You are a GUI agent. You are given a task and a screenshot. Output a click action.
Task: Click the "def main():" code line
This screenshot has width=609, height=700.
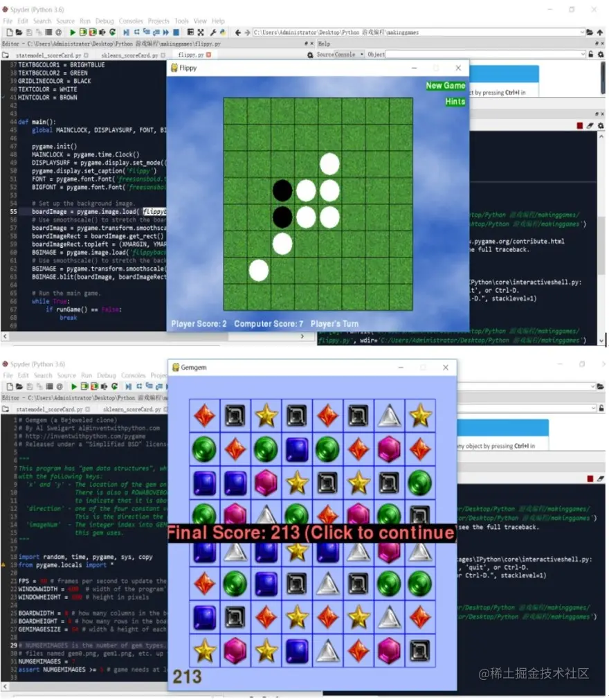37,122
